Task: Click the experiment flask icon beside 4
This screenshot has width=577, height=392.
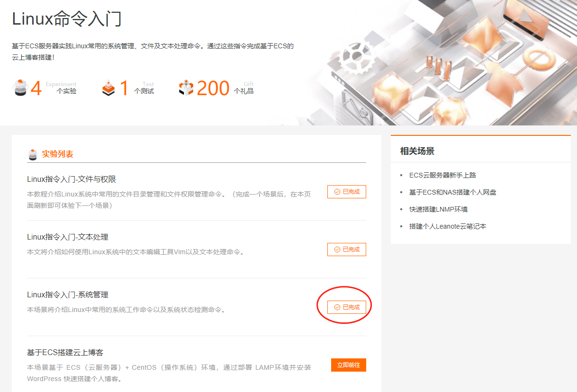Action: coord(20,88)
